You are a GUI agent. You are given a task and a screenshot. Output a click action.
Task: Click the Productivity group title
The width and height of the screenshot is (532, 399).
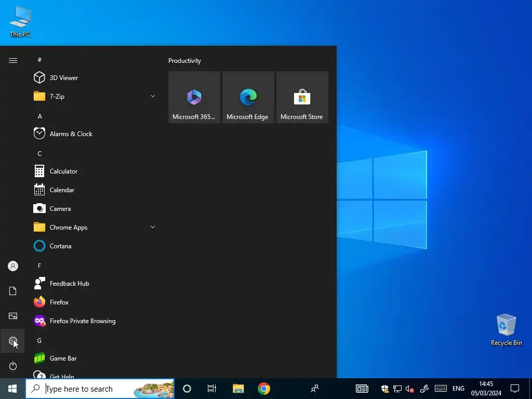point(184,61)
